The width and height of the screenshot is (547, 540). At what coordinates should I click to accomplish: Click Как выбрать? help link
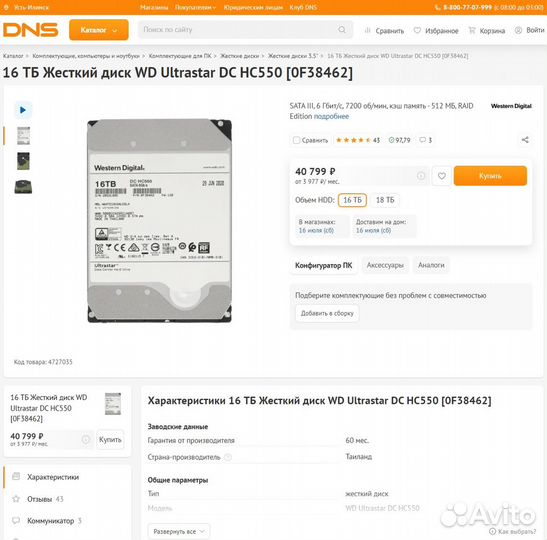click(512, 532)
